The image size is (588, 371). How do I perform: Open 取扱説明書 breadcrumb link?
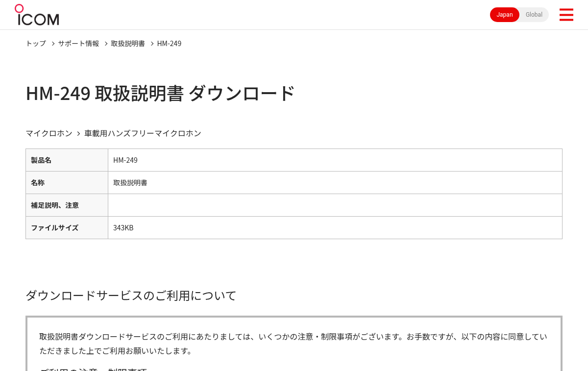coord(128,43)
